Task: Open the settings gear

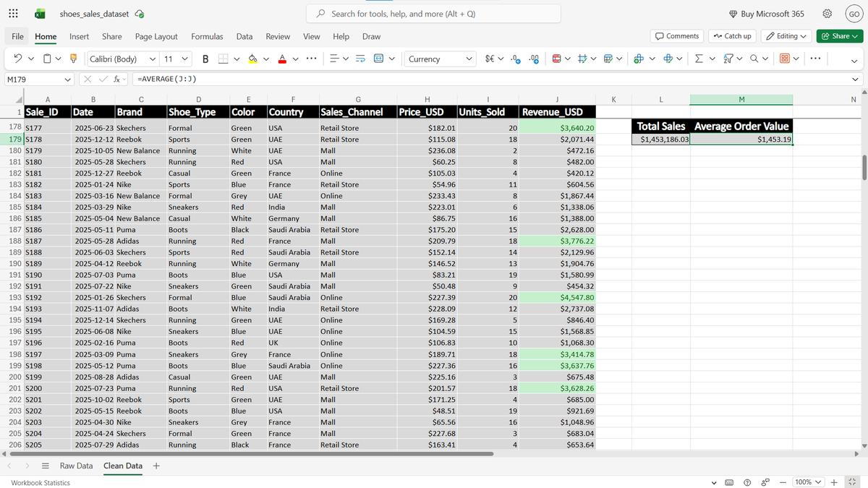Action: point(827,14)
